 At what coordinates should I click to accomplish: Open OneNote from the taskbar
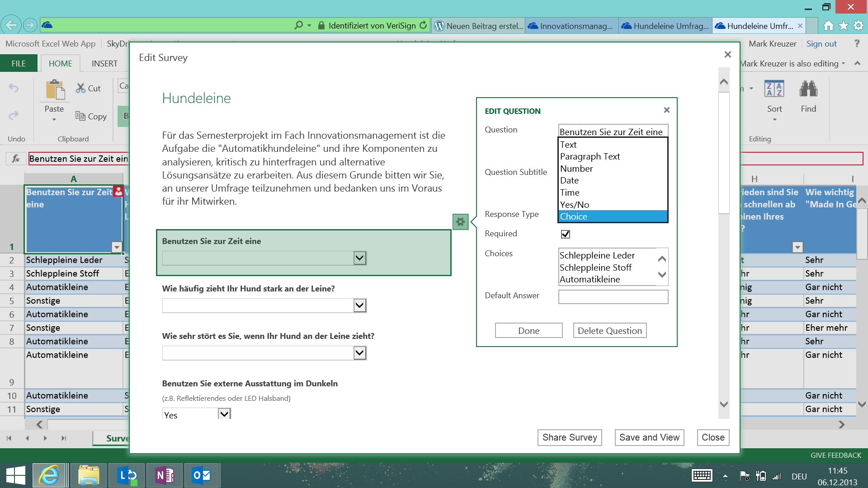click(164, 475)
